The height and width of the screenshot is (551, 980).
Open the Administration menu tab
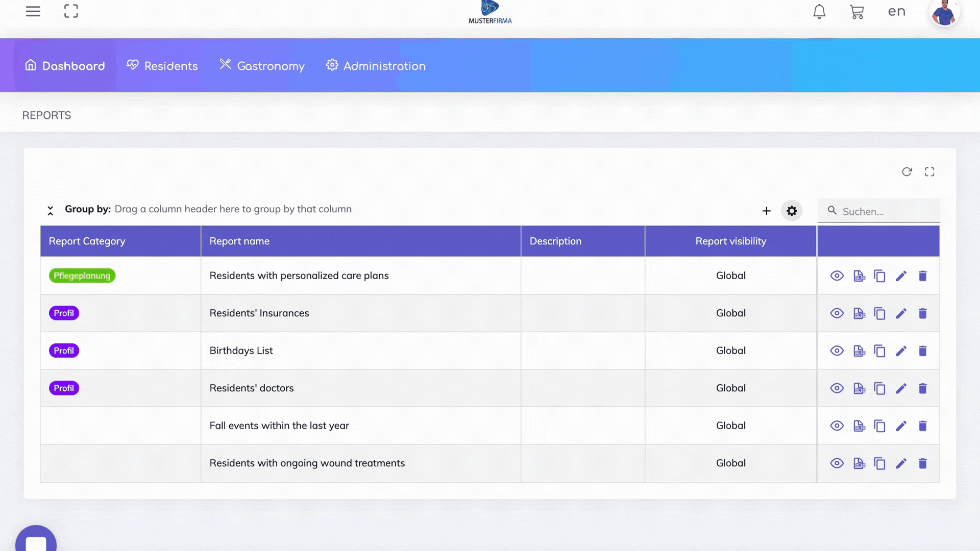[376, 66]
